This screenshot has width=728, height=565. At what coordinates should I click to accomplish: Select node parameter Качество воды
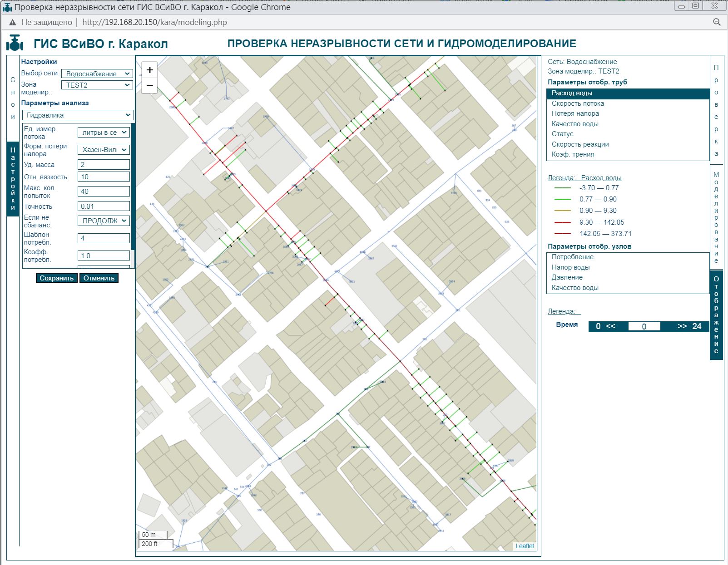point(628,288)
